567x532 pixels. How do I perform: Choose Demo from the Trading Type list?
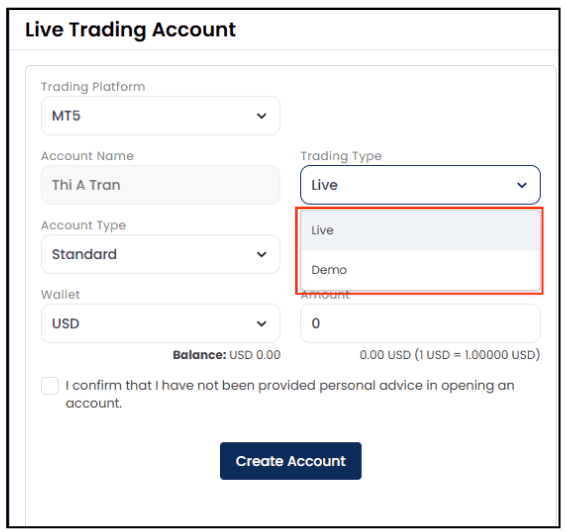pos(421,270)
